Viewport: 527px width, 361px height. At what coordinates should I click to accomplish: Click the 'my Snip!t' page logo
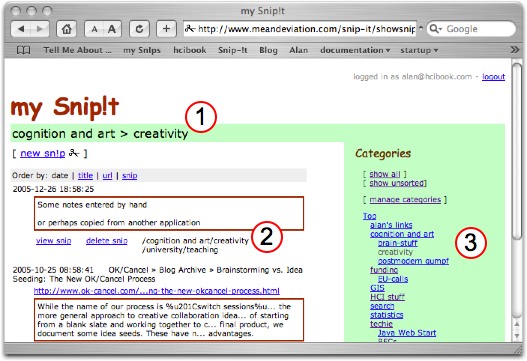pyautogui.click(x=65, y=108)
